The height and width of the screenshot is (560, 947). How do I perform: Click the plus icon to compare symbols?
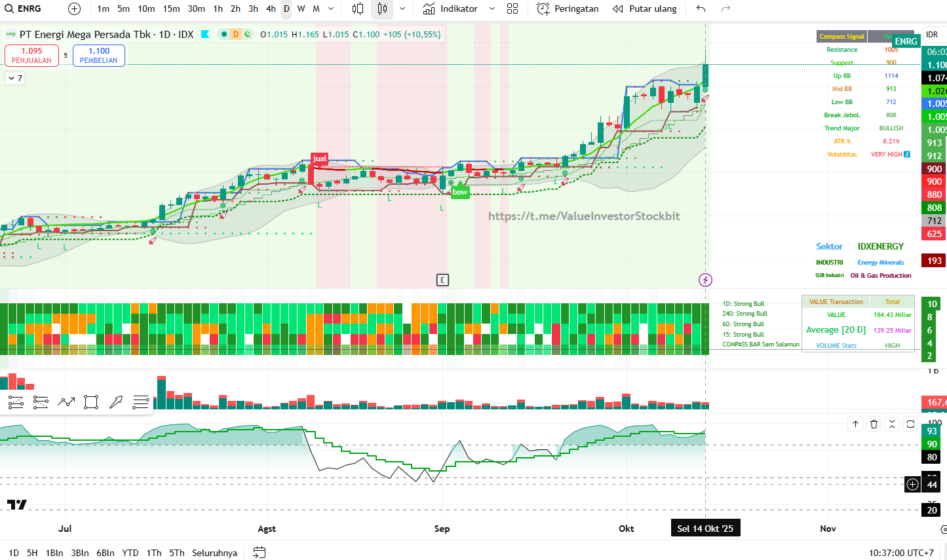(75, 9)
